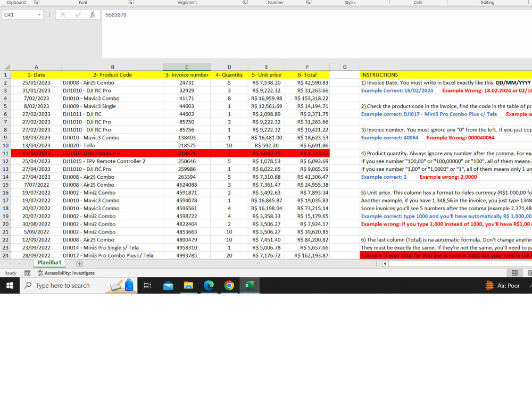Viewport: 532px width, 399px height.
Task: Select total cell R$ 162,193.87
Action: 307,255
